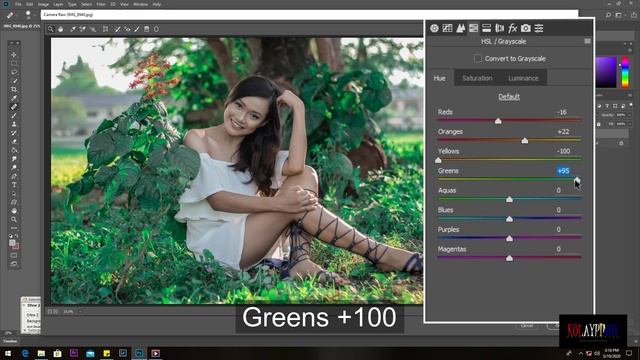This screenshot has height=360, width=640.
Task: Click the Purples hue slider handle
Action: (x=509, y=238)
